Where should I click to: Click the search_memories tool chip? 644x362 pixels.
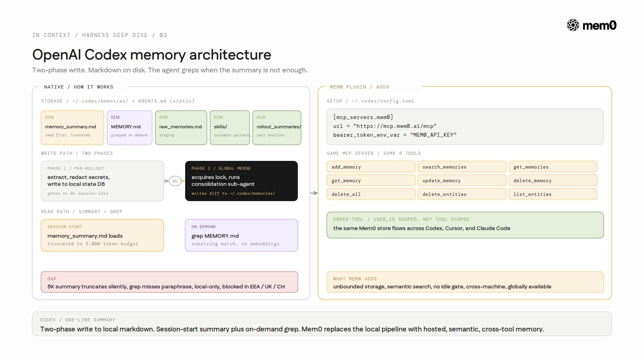click(x=462, y=167)
